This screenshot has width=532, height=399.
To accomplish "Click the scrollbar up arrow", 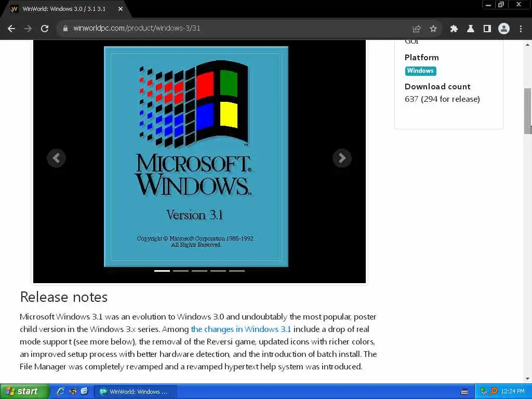I will [528, 44].
